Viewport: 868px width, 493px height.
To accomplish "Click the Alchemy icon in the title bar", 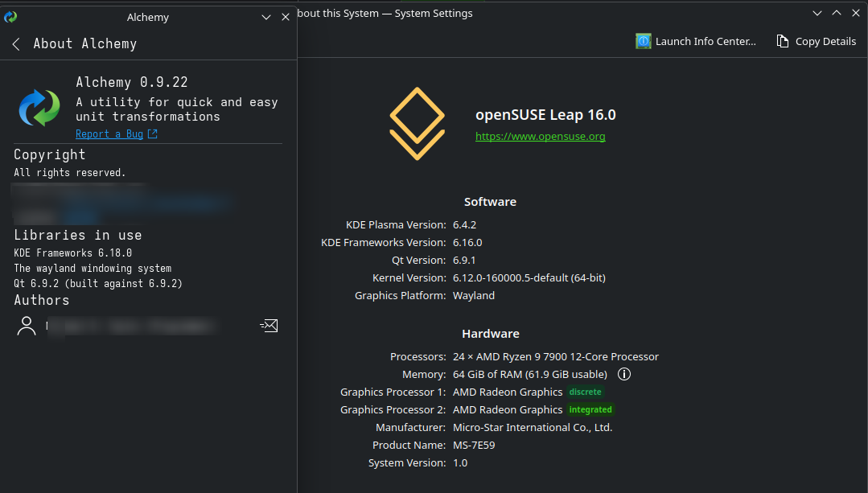I will [x=10, y=16].
